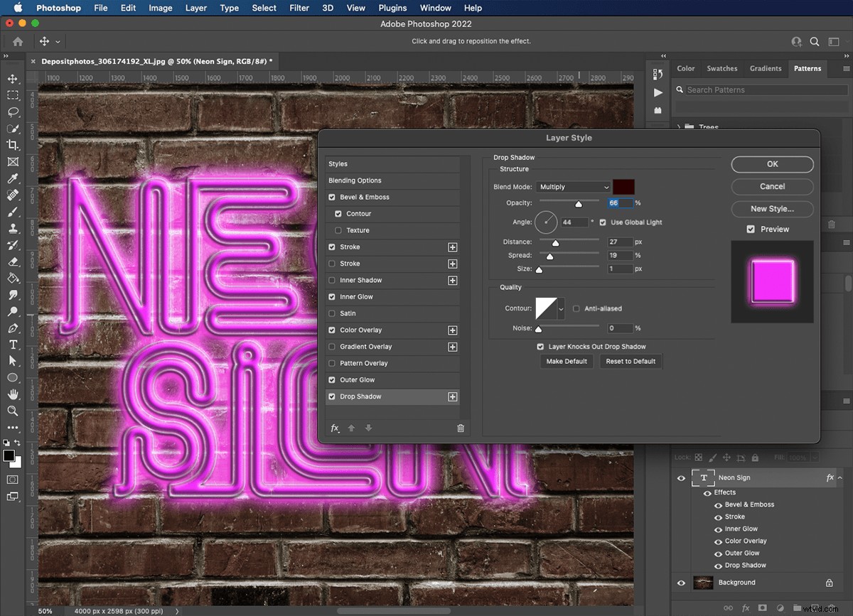Select the Move tool
The height and width of the screenshot is (616, 853).
[12, 79]
